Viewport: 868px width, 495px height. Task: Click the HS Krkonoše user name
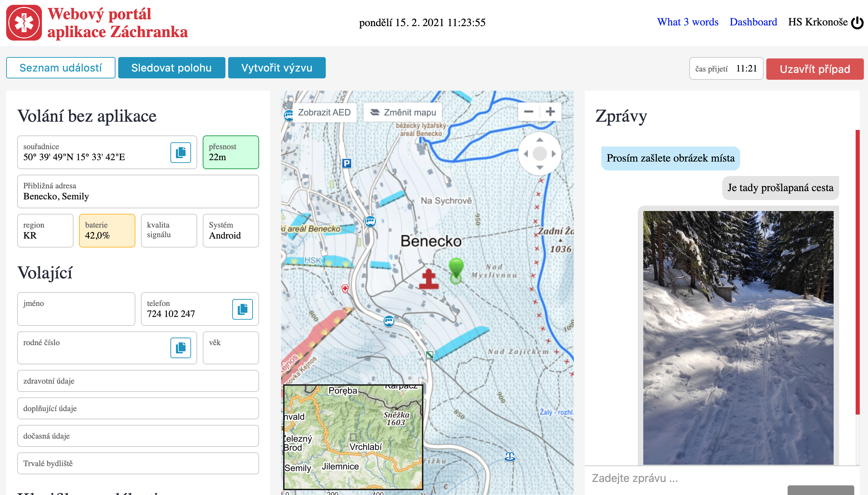click(x=818, y=22)
